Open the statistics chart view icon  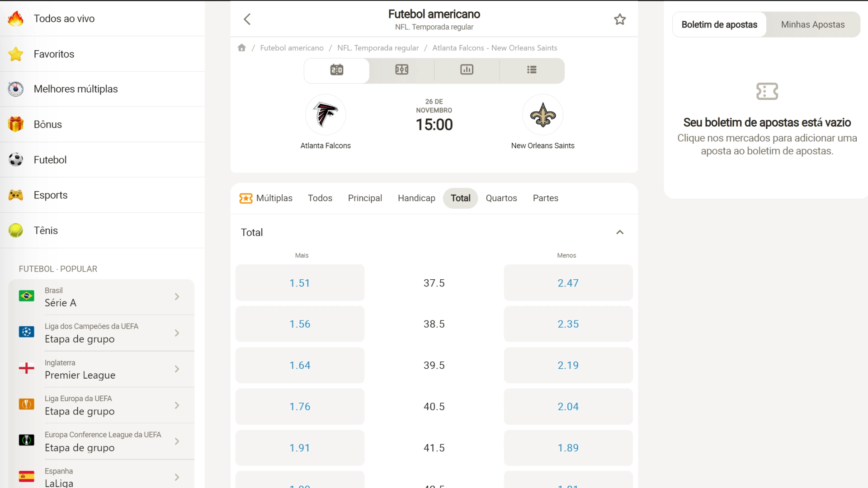467,70
